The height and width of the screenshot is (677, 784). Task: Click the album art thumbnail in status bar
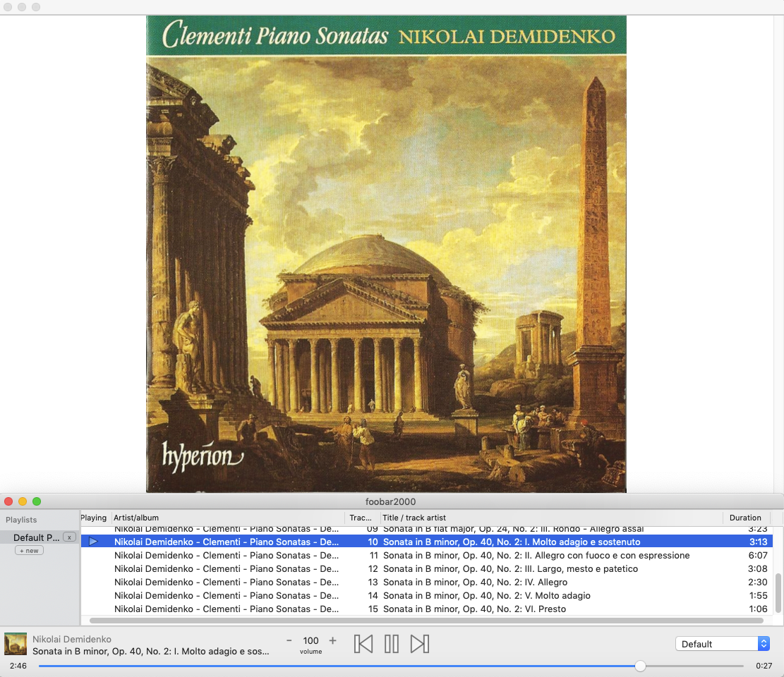pos(16,644)
